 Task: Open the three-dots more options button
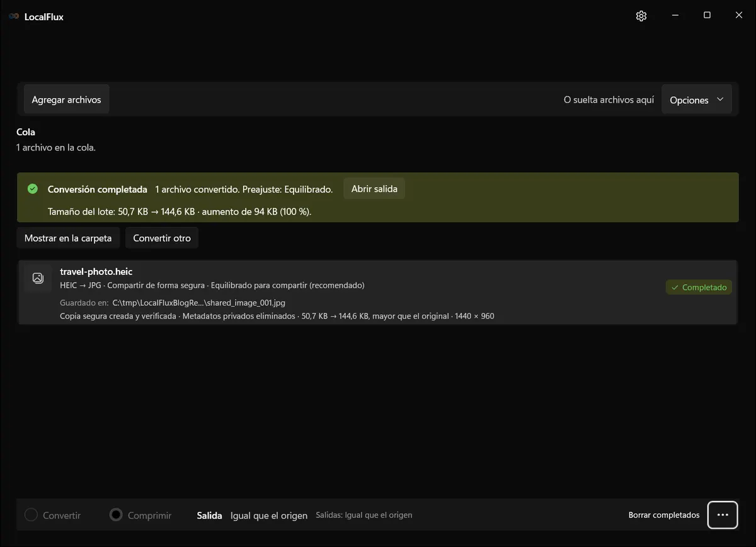tap(723, 515)
